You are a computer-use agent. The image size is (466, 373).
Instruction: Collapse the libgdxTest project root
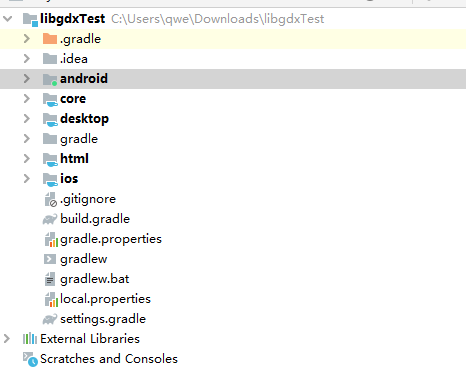[8, 19]
